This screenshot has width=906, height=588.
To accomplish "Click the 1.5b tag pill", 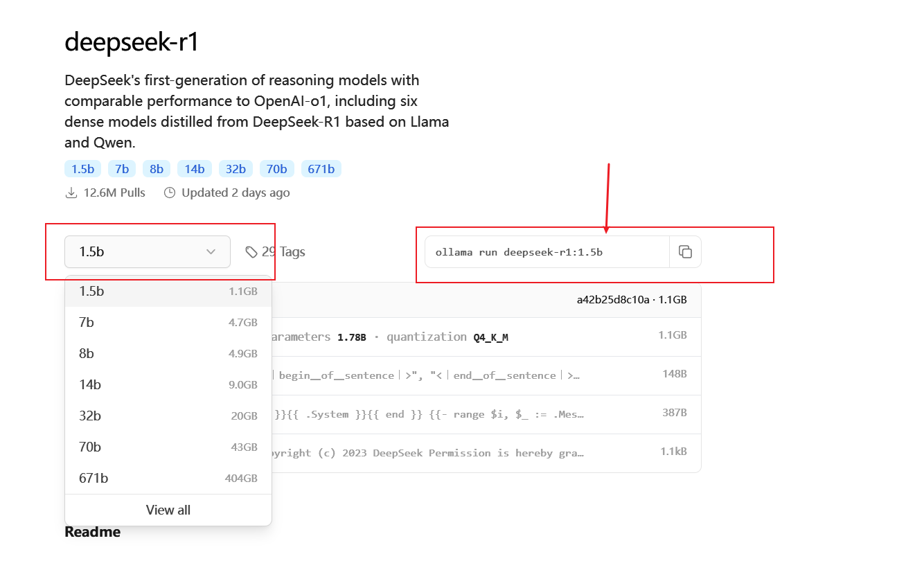I will 83,169.
